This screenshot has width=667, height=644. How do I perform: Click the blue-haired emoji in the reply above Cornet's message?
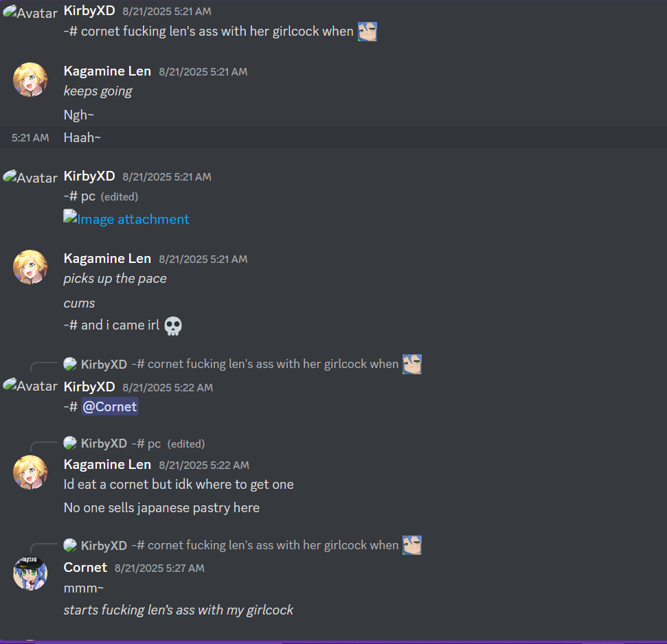click(411, 545)
